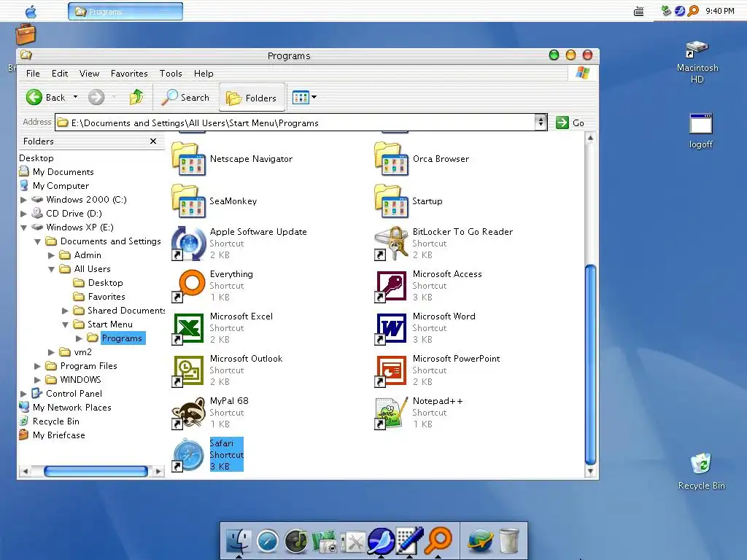This screenshot has width=747, height=560.
Task: Open the SeaMonkey folder icon
Action: pyautogui.click(x=189, y=201)
